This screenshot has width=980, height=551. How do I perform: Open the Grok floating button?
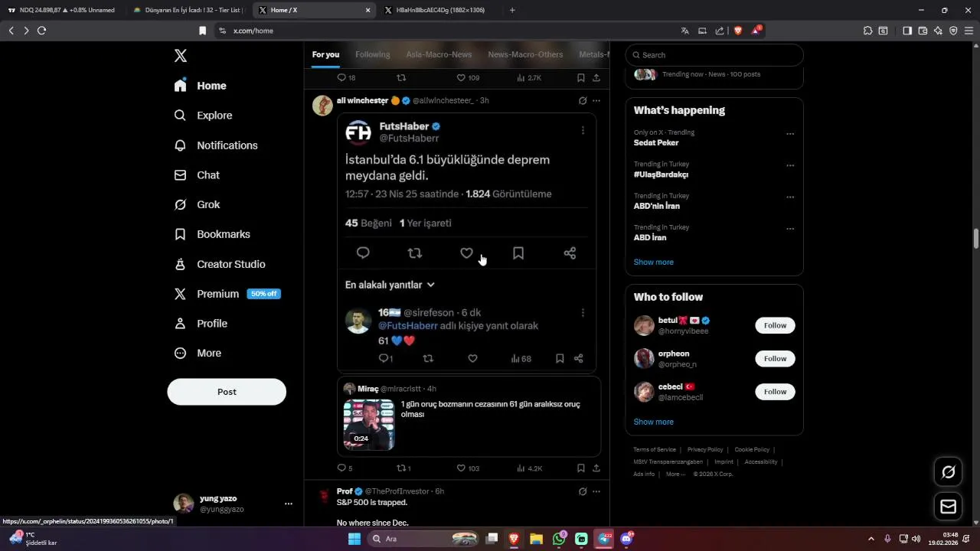pos(948,472)
